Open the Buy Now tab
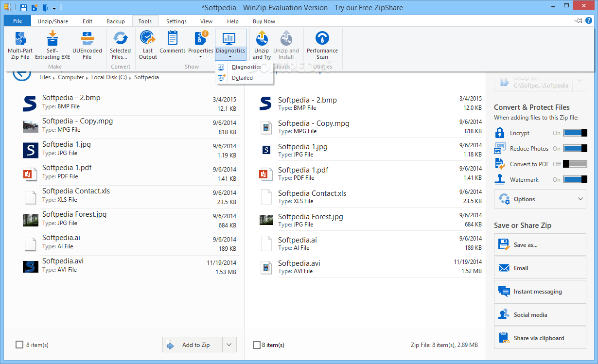 click(x=264, y=21)
